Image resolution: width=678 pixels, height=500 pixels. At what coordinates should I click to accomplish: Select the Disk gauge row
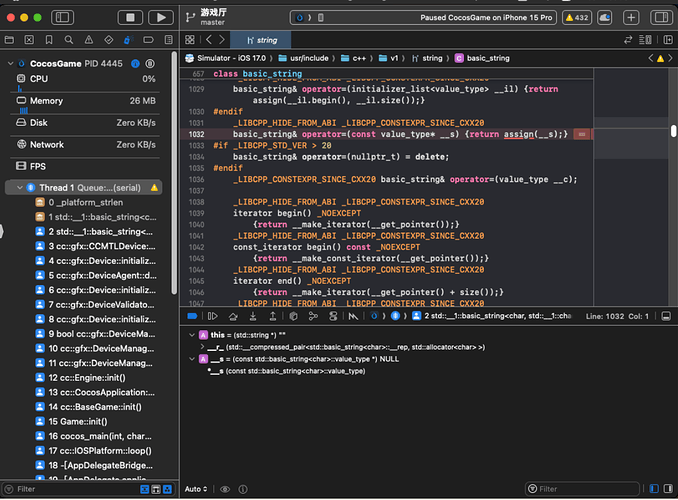tap(86, 123)
